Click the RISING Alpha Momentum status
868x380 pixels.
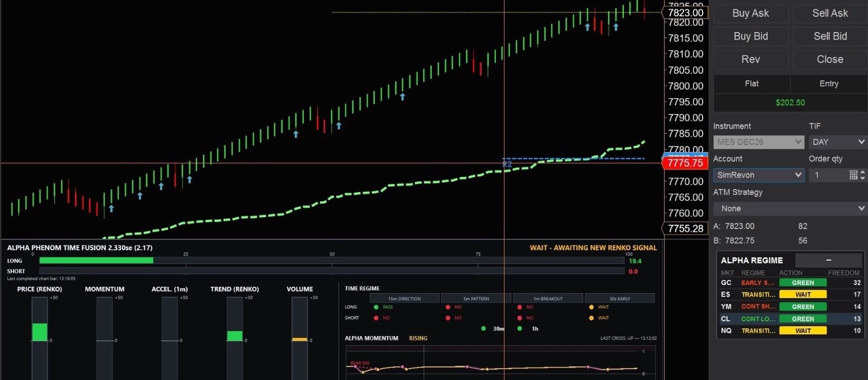pos(418,338)
